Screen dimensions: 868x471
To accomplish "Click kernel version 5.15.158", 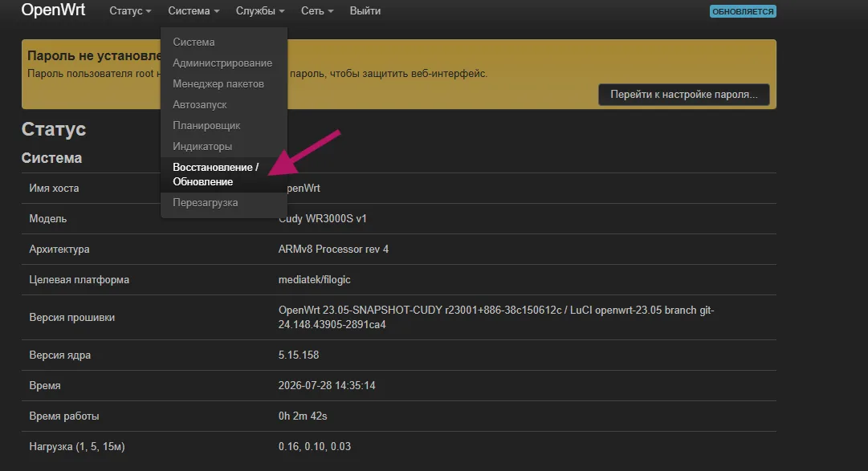I will pyautogui.click(x=299, y=355).
